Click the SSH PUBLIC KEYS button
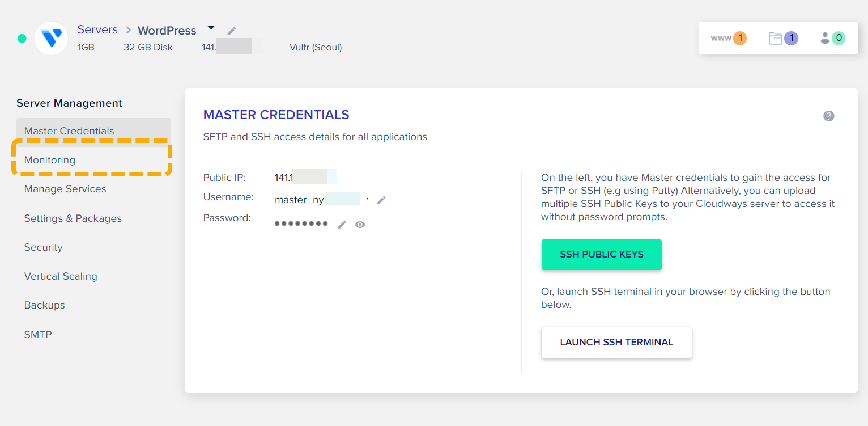The width and height of the screenshot is (868, 426). [x=602, y=255]
